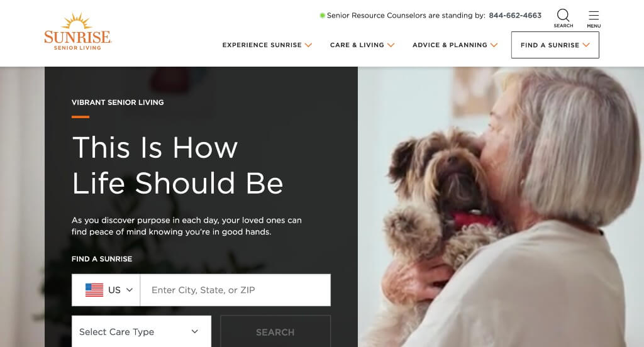This screenshot has height=347, width=644.
Task: Open the Advice & Planning menu
Action: tap(455, 45)
